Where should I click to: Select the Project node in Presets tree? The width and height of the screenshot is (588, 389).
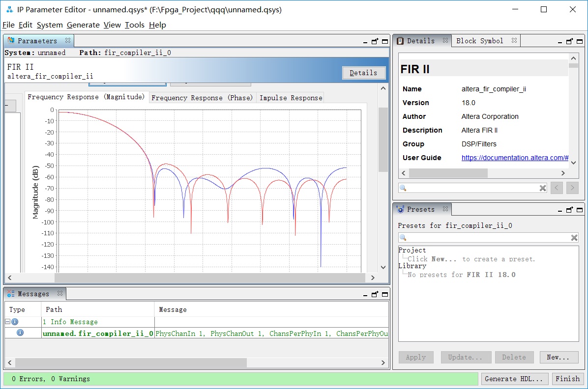coord(412,250)
